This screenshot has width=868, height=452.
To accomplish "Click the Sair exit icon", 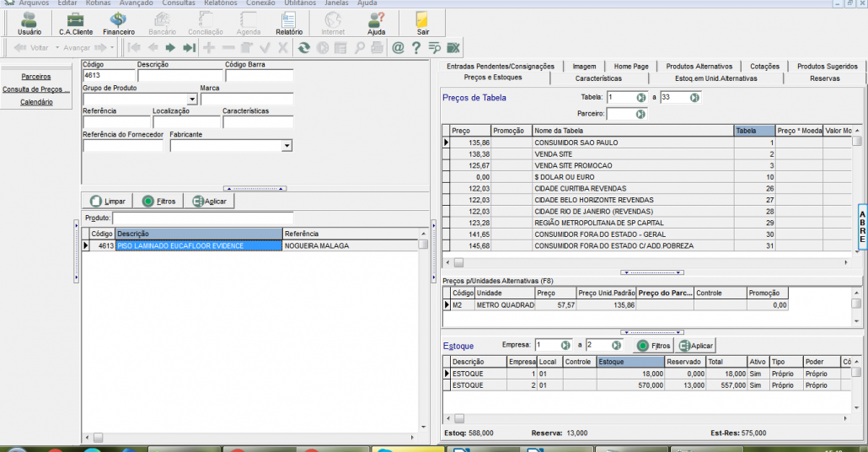I will tap(423, 23).
